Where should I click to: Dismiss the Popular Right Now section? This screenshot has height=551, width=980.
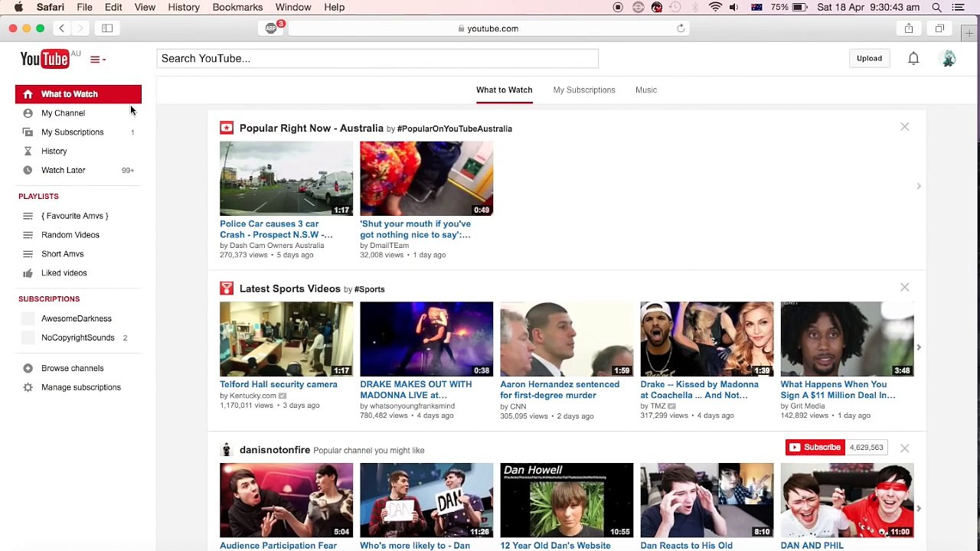coord(904,127)
